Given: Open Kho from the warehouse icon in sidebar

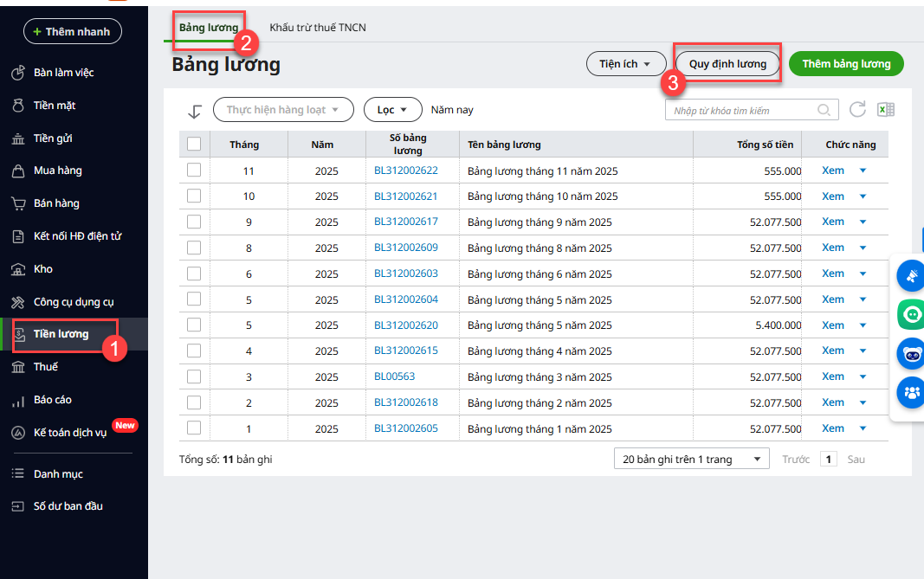Looking at the screenshot, I should coord(18,269).
